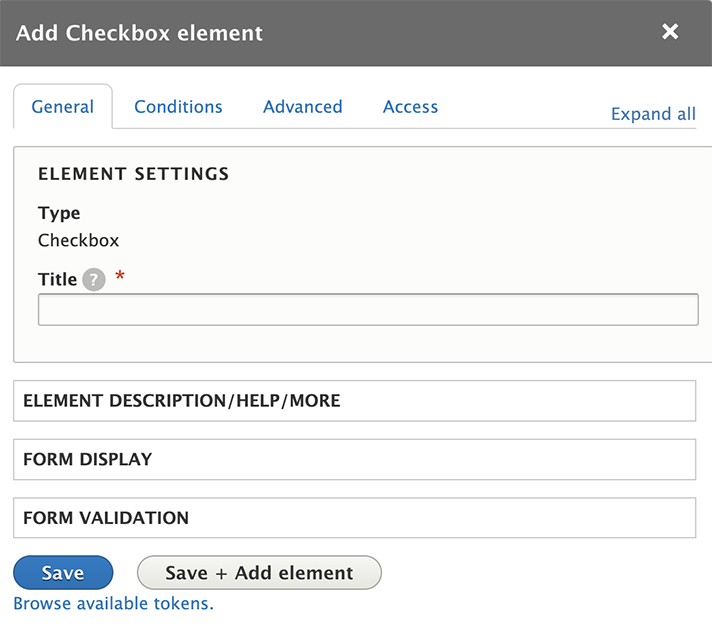Close the Add Checkbox element dialog
The height and width of the screenshot is (640, 712).
[x=670, y=32]
